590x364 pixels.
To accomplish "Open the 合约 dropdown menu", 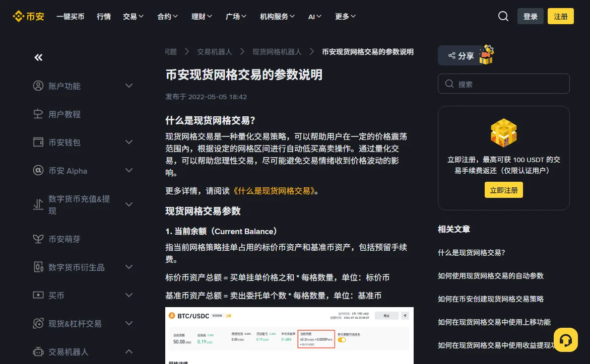I will point(167,17).
